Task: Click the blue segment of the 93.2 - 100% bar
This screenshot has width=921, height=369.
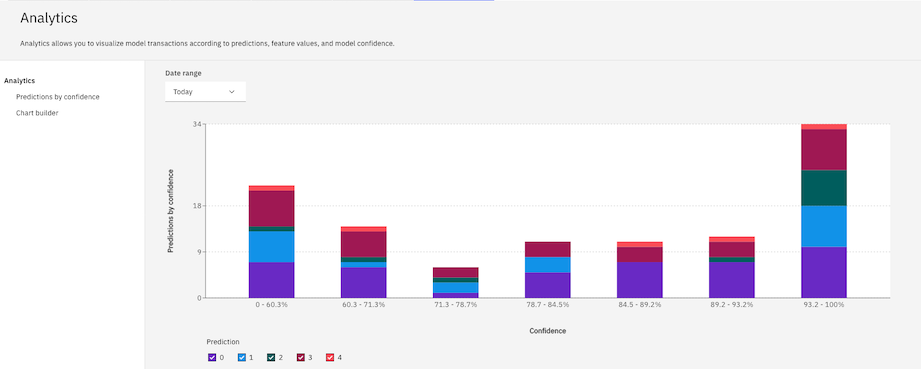Action: coord(824,226)
